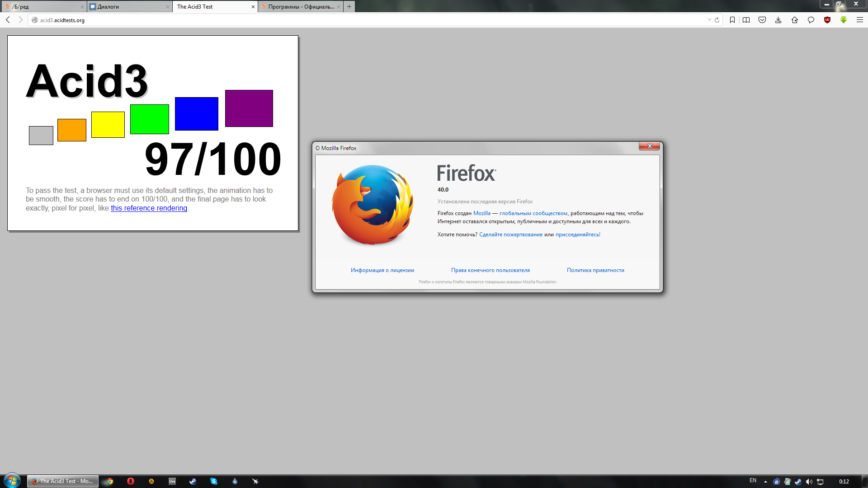Click the orange Acid3 square
The image size is (868, 488).
pos(72,130)
